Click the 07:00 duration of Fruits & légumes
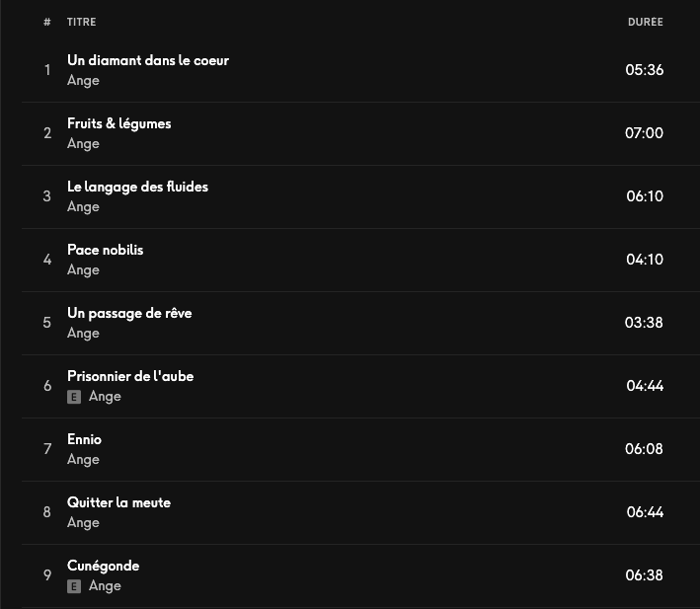The width and height of the screenshot is (700, 609). click(644, 133)
